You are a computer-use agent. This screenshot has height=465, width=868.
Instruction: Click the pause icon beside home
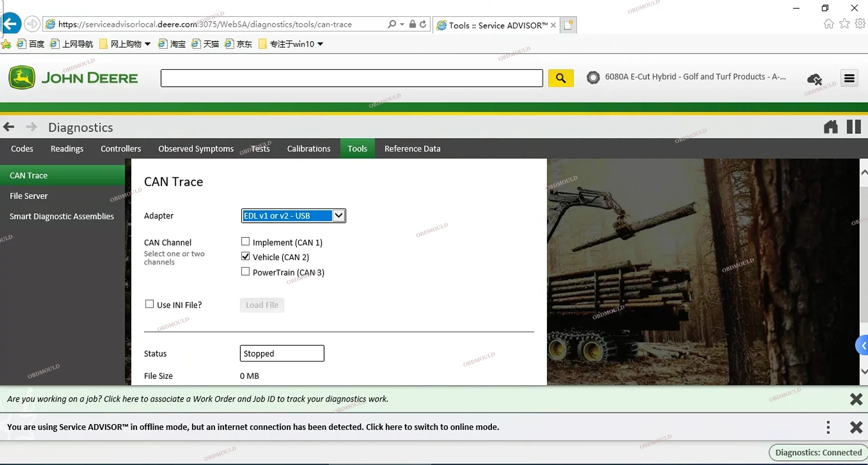(854, 127)
